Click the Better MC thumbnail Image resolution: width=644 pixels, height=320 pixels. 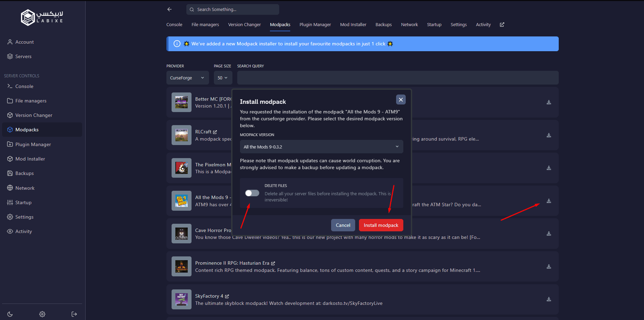tap(182, 102)
